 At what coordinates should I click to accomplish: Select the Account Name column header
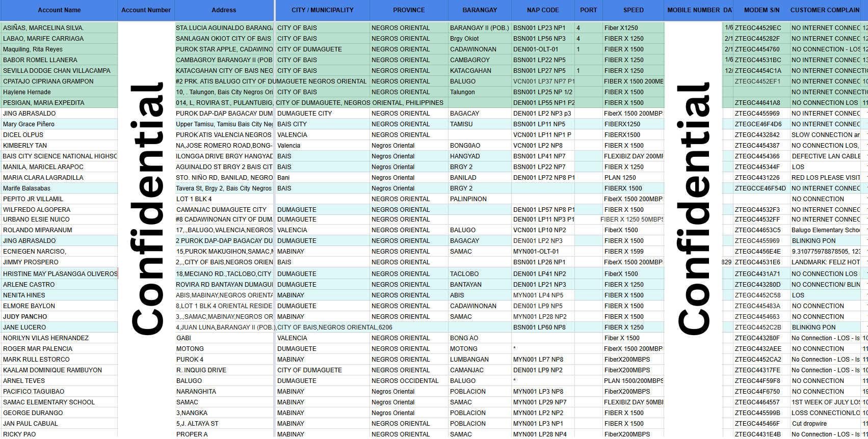[59, 10]
